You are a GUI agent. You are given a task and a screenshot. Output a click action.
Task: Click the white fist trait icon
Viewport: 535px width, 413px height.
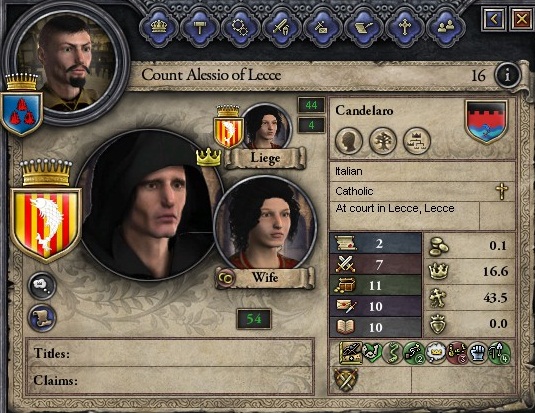pyautogui.click(x=478, y=353)
